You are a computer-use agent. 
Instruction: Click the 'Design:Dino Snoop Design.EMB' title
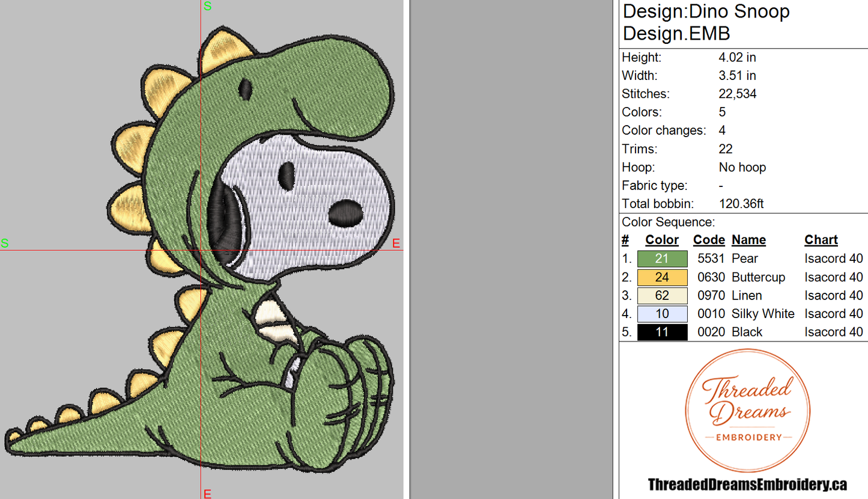click(706, 22)
